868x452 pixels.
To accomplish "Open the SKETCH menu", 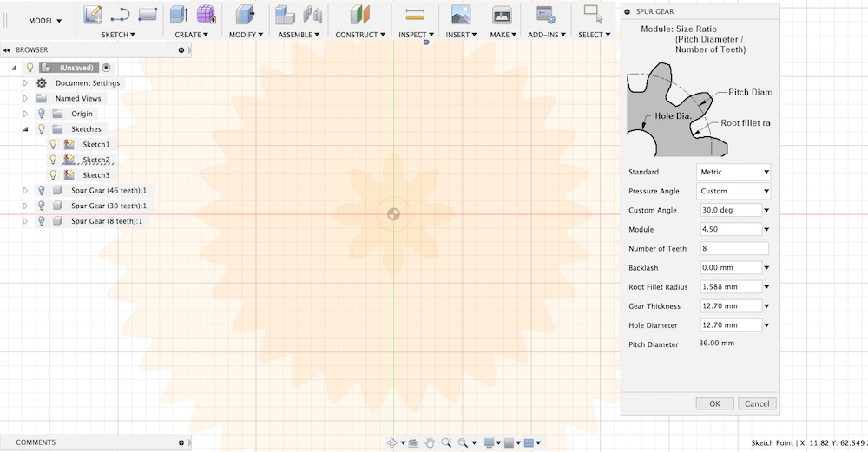I will pyautogui.click(x=118, y=35).
